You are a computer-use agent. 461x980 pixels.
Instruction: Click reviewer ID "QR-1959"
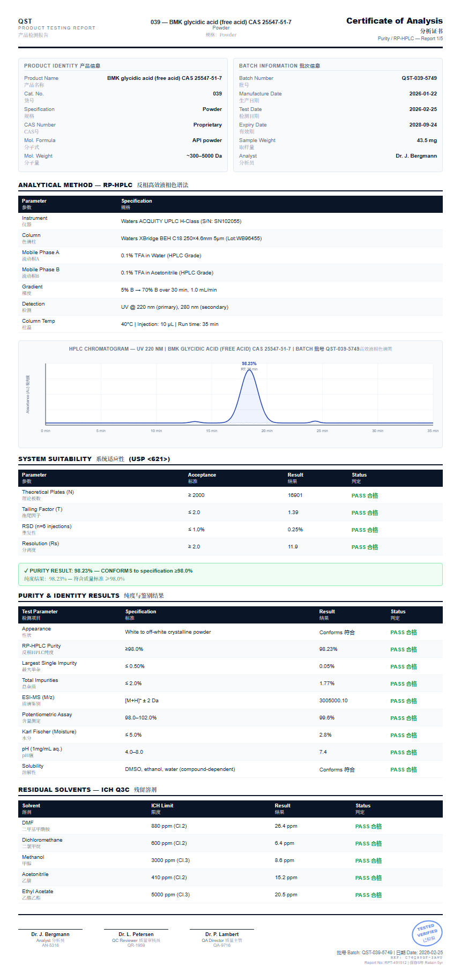136,945
